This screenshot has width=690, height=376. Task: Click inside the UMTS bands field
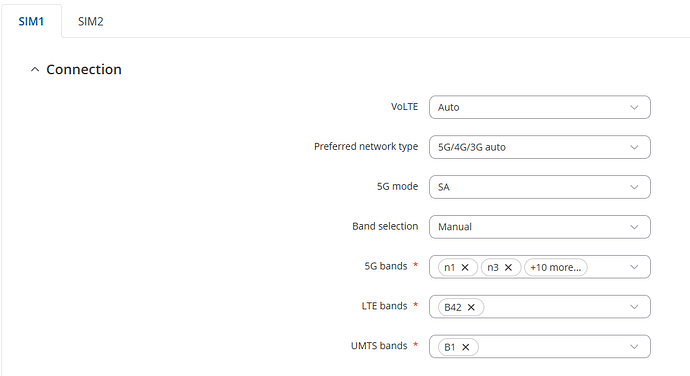coord(540,347)
